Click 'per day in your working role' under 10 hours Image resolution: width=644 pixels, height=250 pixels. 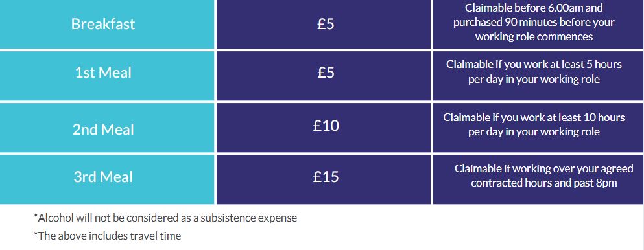[x=534, y=131]
